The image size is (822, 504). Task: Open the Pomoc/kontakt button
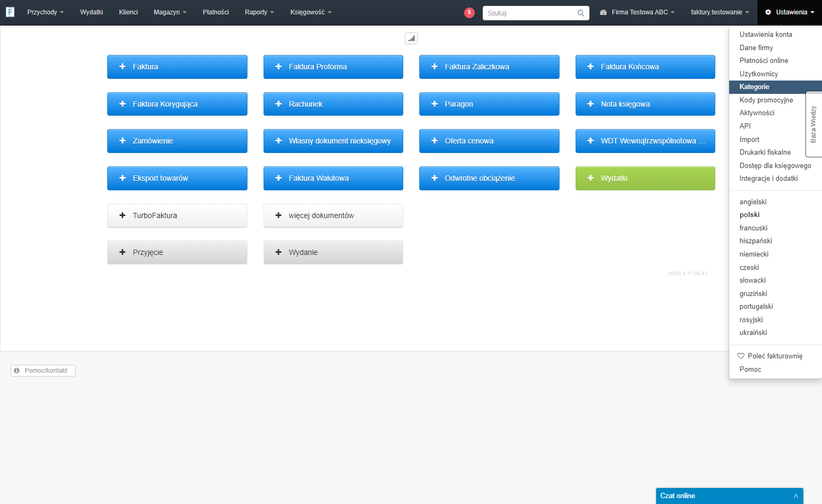(x=43, y=371)
